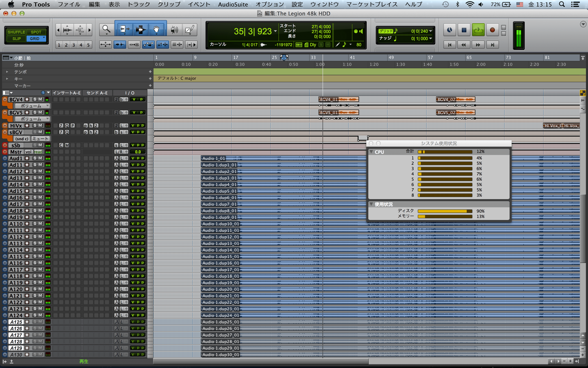This screenshot has height=368, width=588.
Task: Open the ウィンドウ menu
Action: [324, 4]
